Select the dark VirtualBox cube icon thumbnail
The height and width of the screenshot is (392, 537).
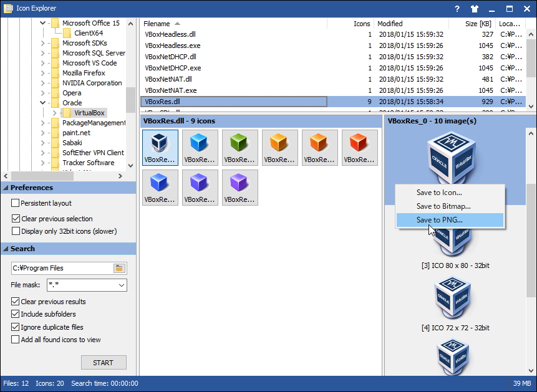click(160, 148)
